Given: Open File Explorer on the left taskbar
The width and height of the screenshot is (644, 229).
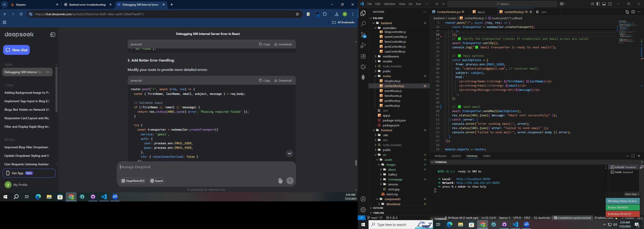Looking at the screenshot, I should point(49,197).
